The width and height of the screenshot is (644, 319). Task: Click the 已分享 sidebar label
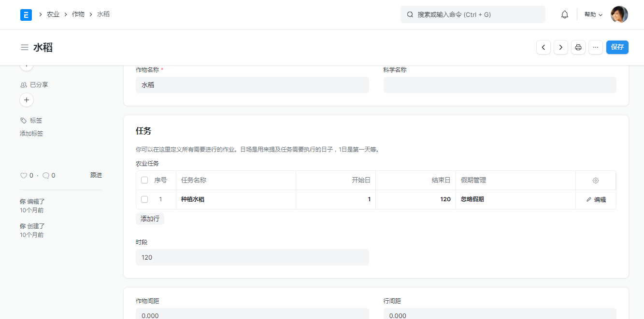(x=39, y=85)
